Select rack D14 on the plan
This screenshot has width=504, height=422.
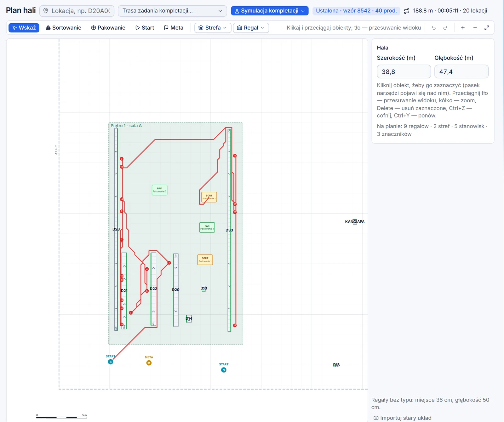point(189,319)
